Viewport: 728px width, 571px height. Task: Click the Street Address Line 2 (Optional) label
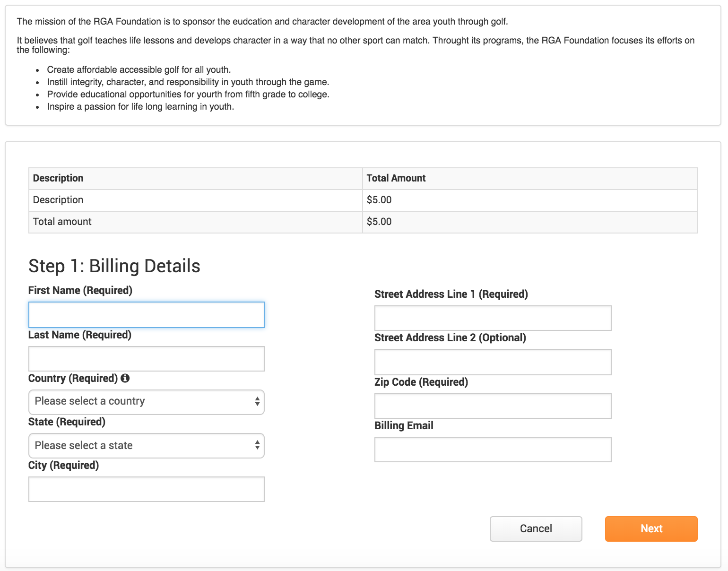(450, 337)
